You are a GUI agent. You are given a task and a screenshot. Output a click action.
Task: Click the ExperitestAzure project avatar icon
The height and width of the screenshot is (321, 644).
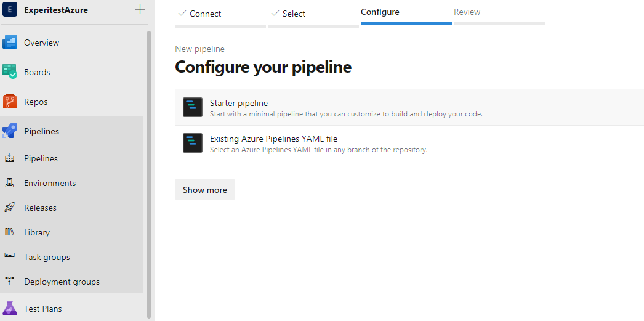point(10,9)
